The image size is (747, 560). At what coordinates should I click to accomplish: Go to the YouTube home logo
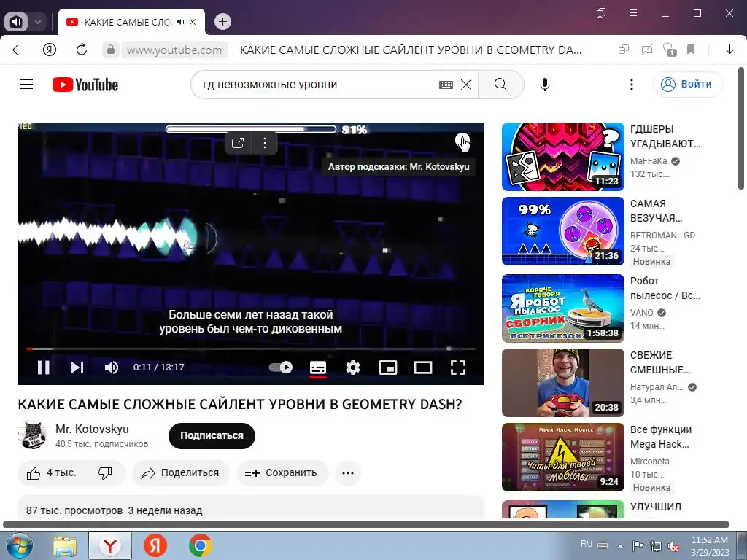(x=85, y=85)
